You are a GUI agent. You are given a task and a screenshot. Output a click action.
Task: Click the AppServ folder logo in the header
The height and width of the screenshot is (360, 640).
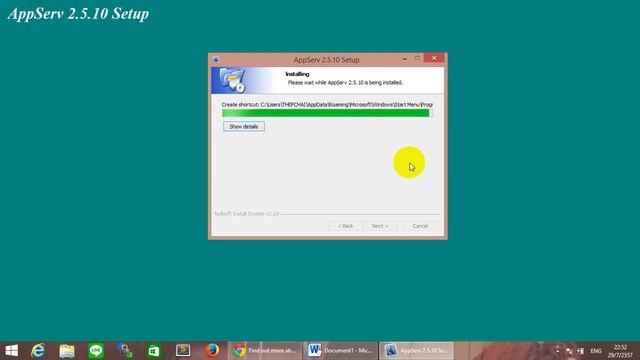click(231, 80)
